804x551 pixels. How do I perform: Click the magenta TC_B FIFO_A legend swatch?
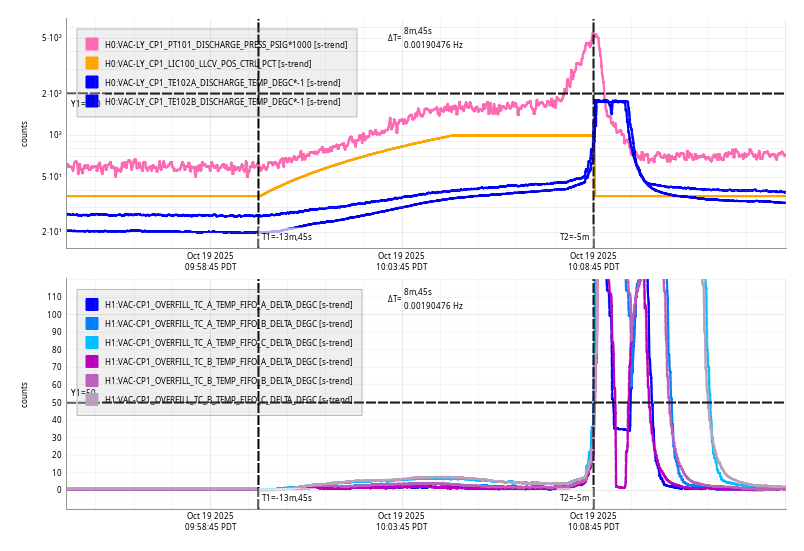[92, 361]
